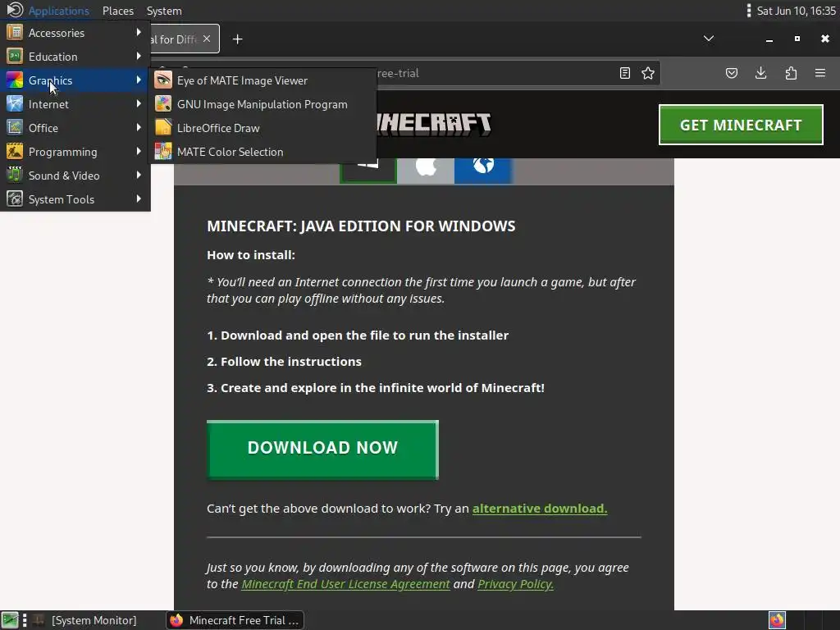
Task: Click the date and time clock
Action: coord(796,11)
